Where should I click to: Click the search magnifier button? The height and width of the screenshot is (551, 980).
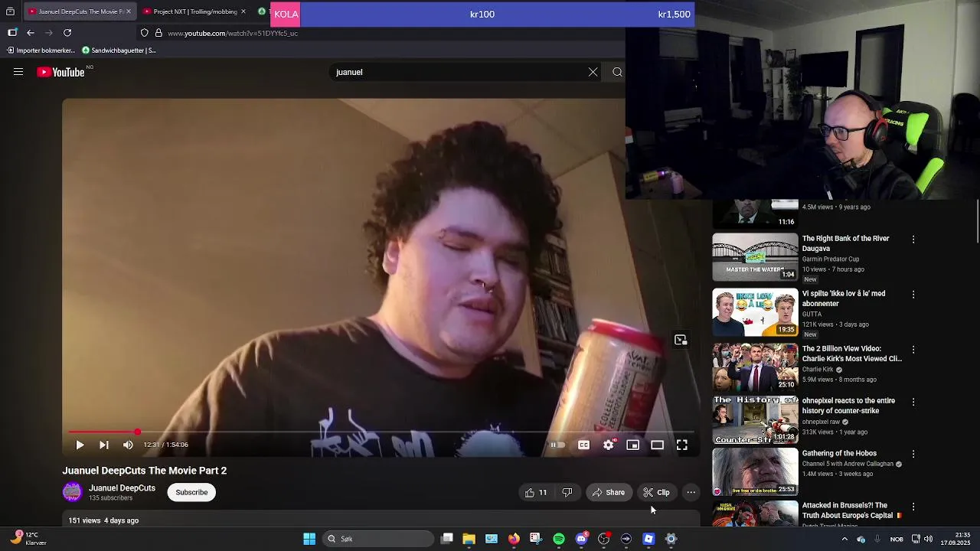click(617, 72)
